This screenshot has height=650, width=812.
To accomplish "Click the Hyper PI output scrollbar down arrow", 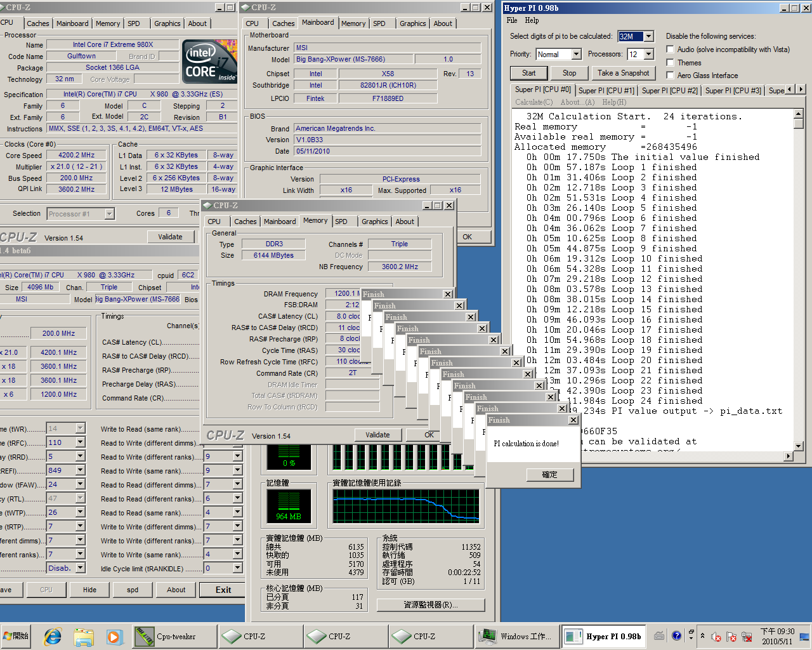I will click(798, 446).
